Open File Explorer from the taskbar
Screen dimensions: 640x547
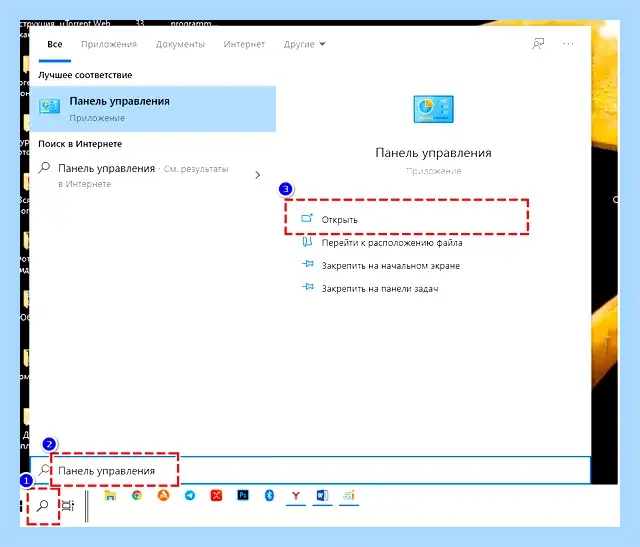coord(110,496)
